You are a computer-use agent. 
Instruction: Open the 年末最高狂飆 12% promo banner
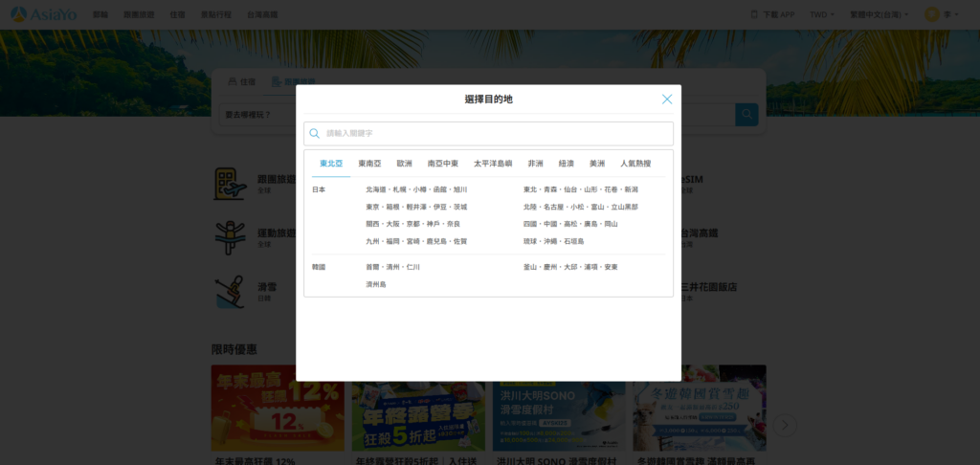click(x=278, y=409)
